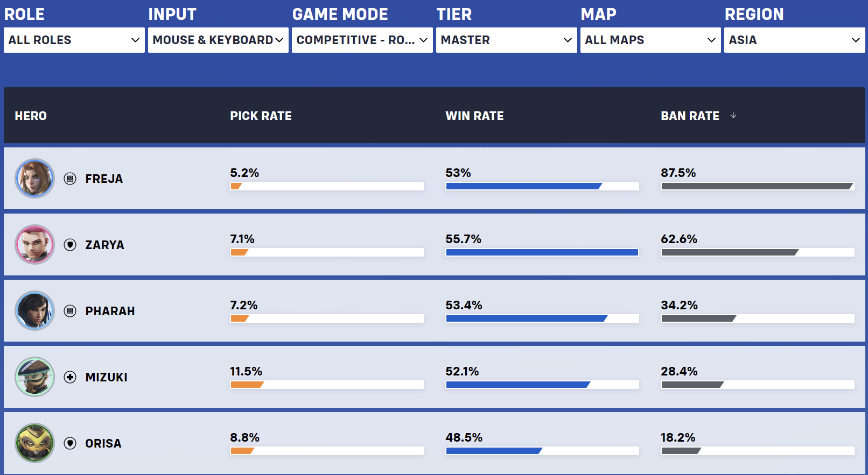This screenshot has height=475, width=868.
Task: Click the tank role icon beside Zarya
Action: [x=70, y=245]
